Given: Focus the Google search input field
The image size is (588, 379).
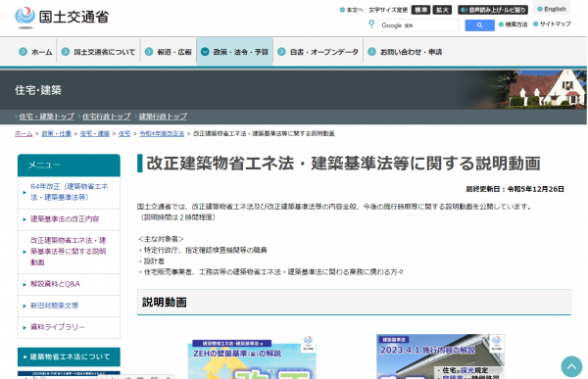Looking at the screenshot, I should tap(418, 25).
